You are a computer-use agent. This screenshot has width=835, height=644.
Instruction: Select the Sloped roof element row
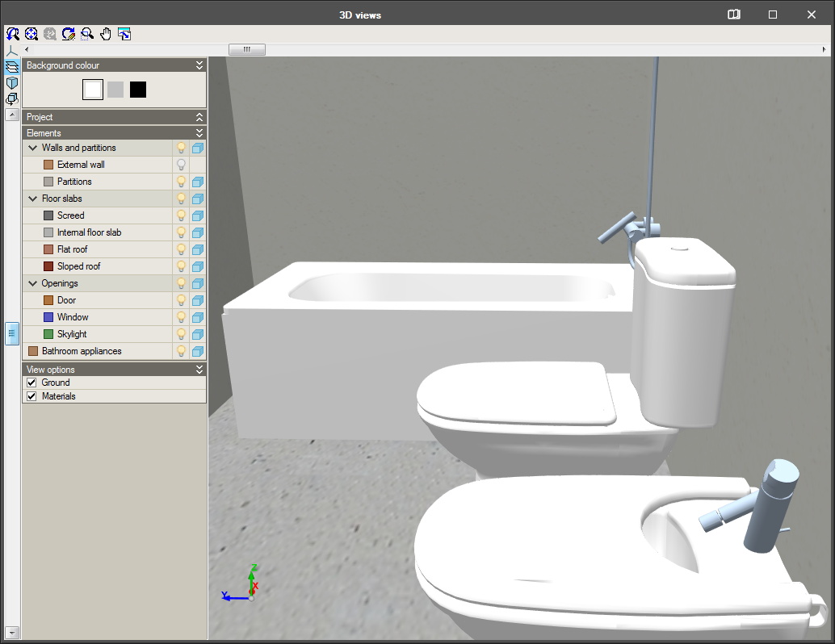78,266
